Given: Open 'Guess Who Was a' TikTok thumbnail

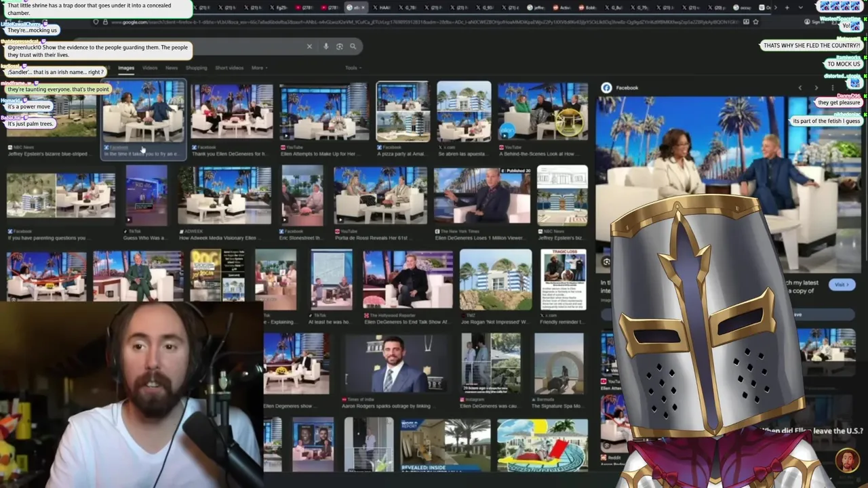Looking at the screenshot, I should [146, 195].
